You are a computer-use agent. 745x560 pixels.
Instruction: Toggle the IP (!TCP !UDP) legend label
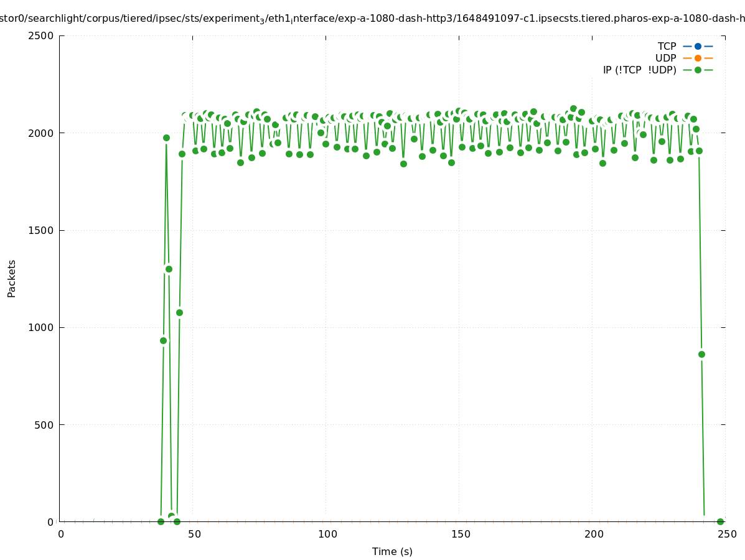tap(639, 70)
